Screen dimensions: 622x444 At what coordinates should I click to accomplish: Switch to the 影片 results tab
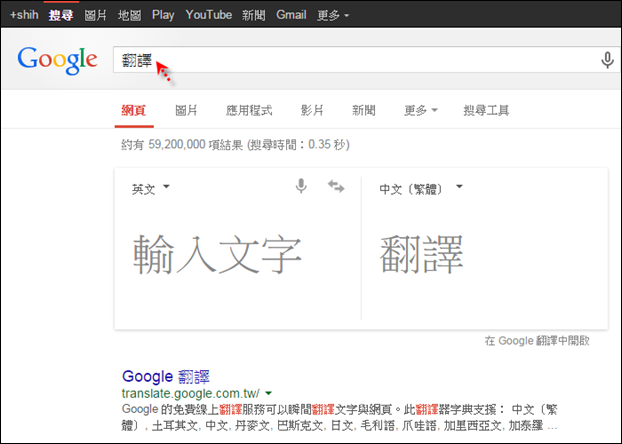(x=312, y=110)
